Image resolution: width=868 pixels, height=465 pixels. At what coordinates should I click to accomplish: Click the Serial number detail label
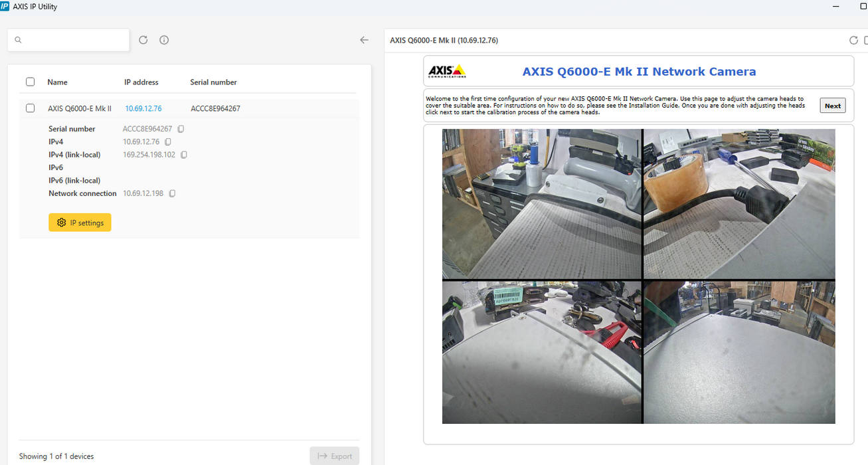(x=72, y=129)
